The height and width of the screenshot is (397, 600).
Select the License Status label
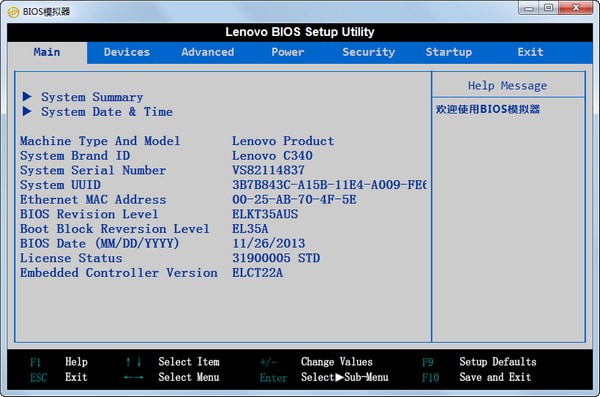(71, 258)
